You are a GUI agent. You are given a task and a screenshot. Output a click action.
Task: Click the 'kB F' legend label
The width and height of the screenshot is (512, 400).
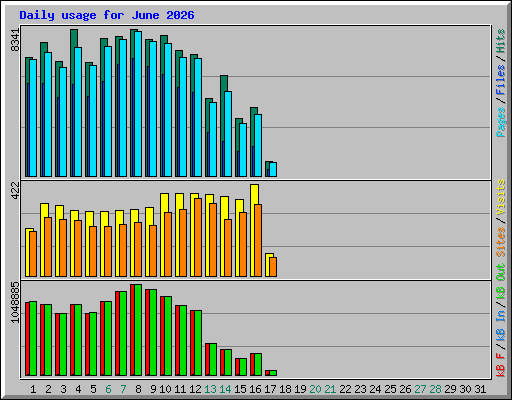tap(501, 365)
